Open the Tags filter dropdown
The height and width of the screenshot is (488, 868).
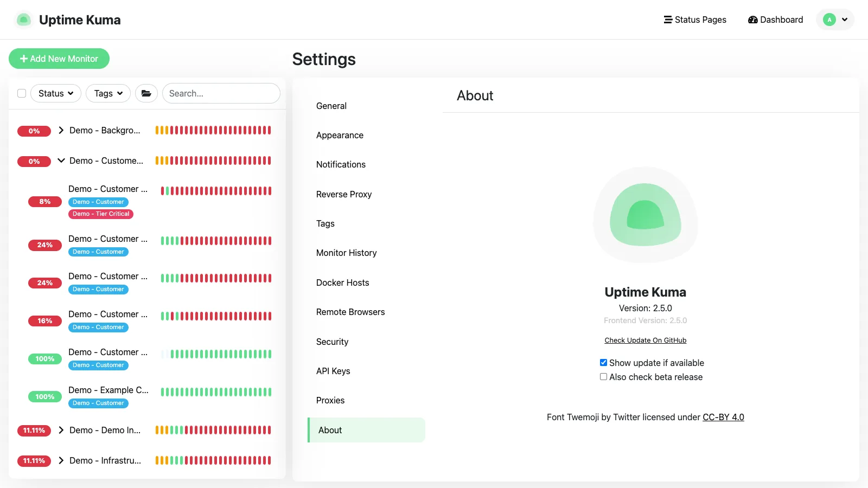[x=108, y=93]
